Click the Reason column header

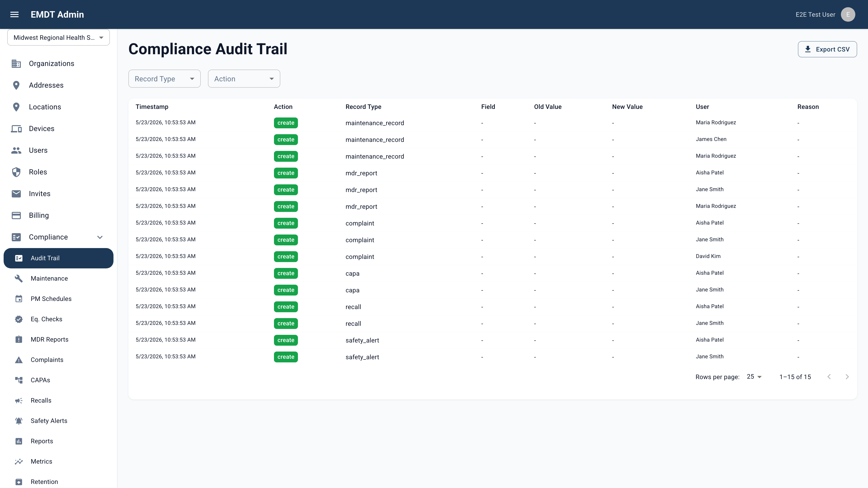(x=808, y=107)
